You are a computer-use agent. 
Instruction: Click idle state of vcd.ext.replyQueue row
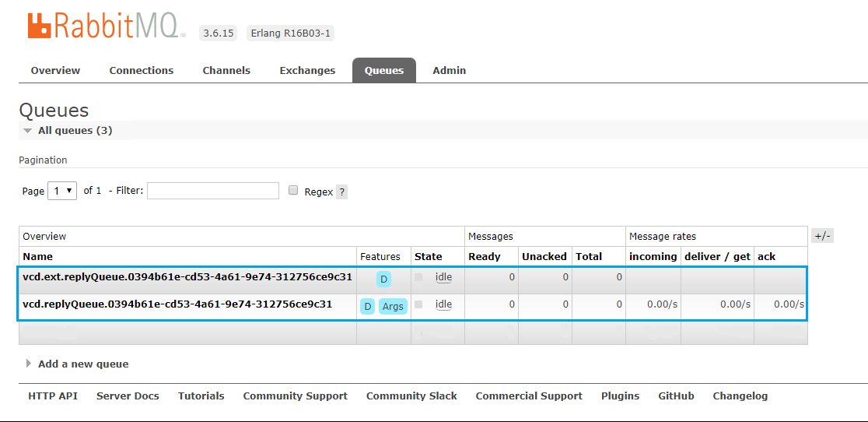pyautogui.click(x=443, y=277)
